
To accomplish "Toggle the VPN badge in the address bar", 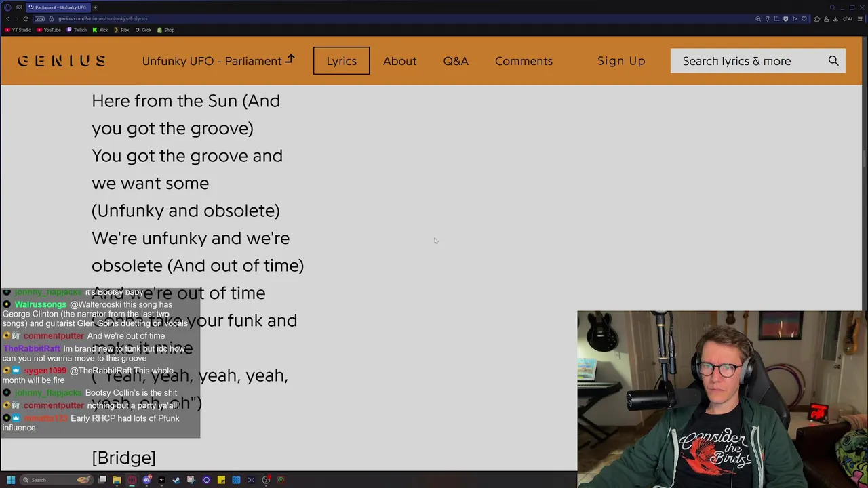I will (39, 19).
